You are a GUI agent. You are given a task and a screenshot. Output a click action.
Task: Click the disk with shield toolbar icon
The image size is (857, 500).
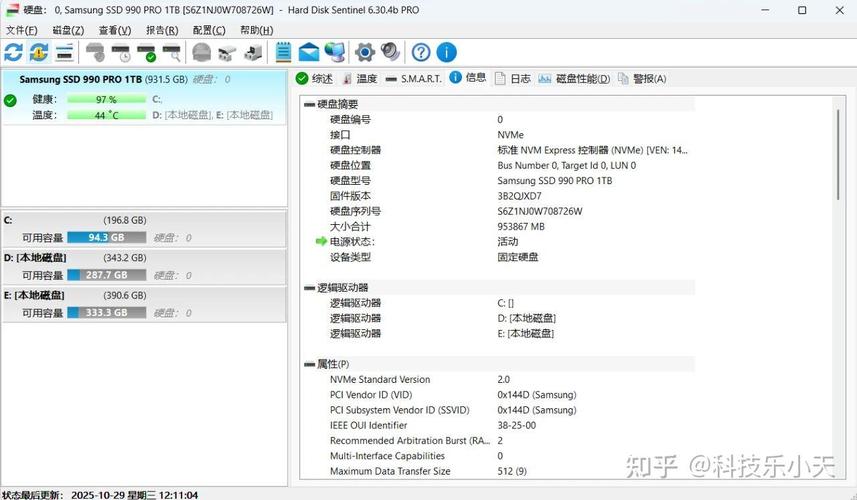point(95,52)
